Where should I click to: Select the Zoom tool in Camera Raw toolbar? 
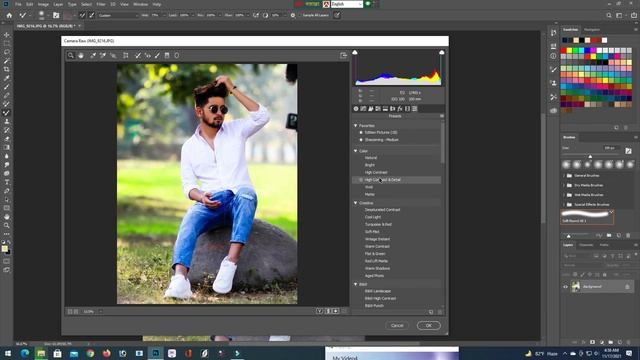coord(71,56)
